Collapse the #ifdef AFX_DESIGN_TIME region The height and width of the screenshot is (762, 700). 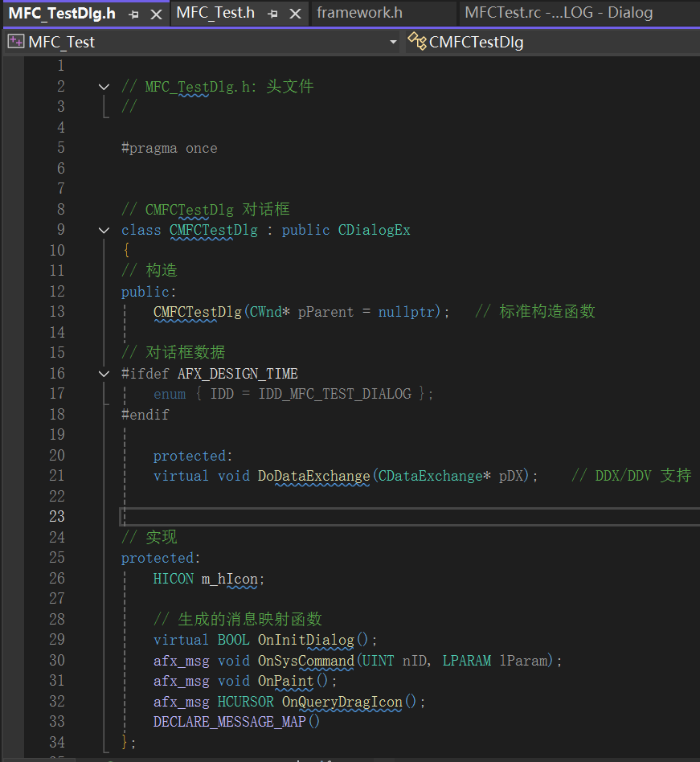pyautogui.click(x=104, y=374)
